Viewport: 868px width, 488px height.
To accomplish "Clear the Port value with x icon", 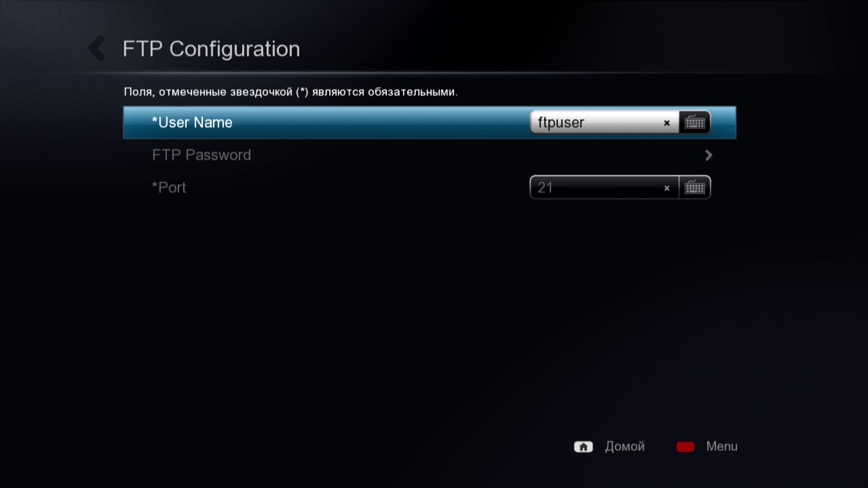I will (x=666, y=188).
